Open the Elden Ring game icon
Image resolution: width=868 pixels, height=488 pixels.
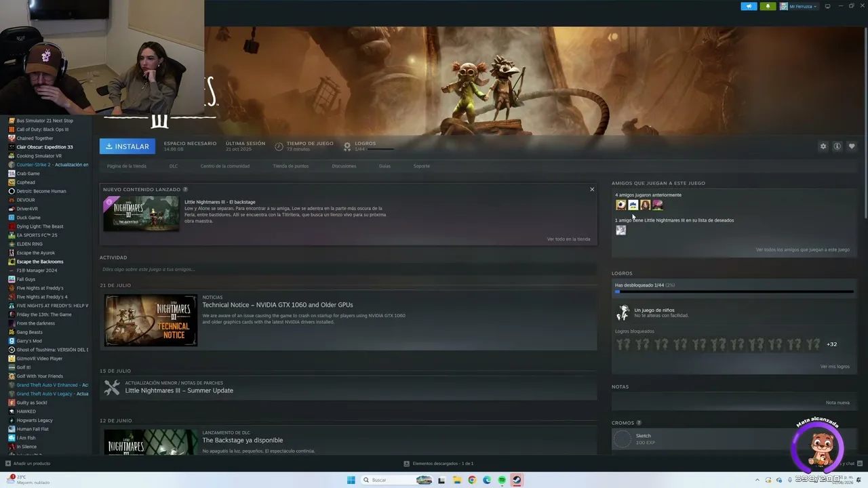(x=12, y=244)
